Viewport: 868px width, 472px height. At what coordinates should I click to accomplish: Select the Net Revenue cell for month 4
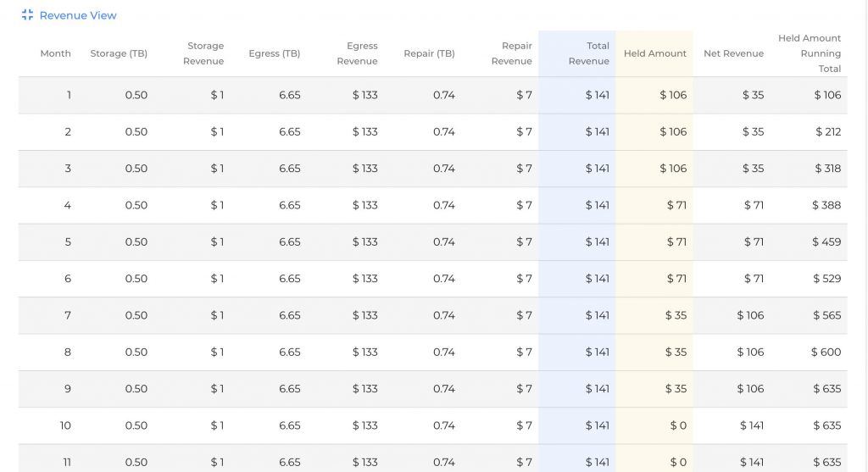click(x=754, y=205)
